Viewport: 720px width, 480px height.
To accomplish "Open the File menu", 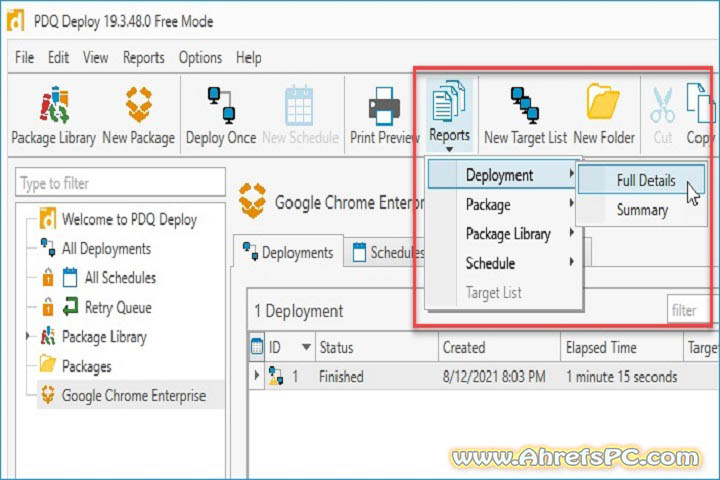I will pos(24,57).
